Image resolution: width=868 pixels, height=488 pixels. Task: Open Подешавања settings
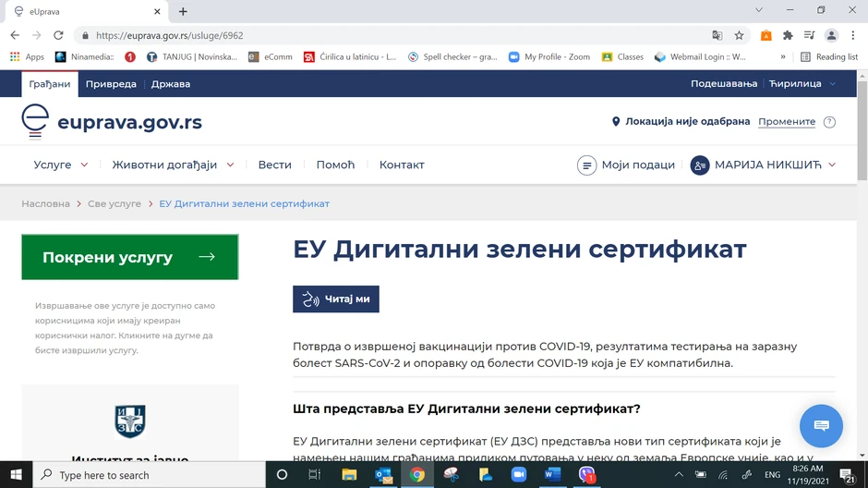(724, 83)
